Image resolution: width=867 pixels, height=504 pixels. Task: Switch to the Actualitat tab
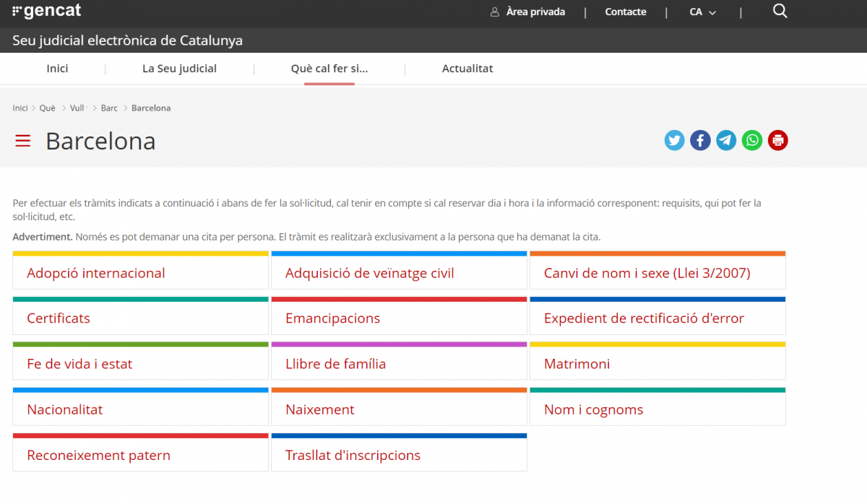(x=467, y=69)
